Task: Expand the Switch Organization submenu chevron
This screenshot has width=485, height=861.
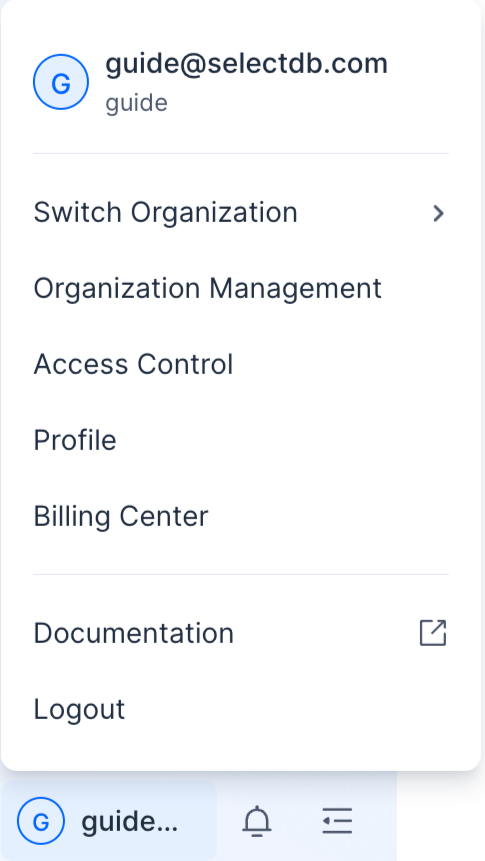Action: (x=438, y=213)
